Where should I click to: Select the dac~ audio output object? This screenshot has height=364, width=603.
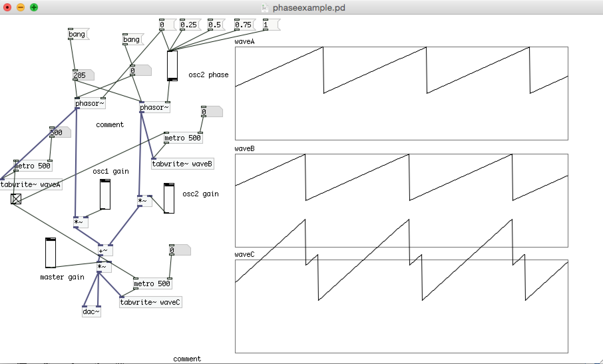point(91,312)
